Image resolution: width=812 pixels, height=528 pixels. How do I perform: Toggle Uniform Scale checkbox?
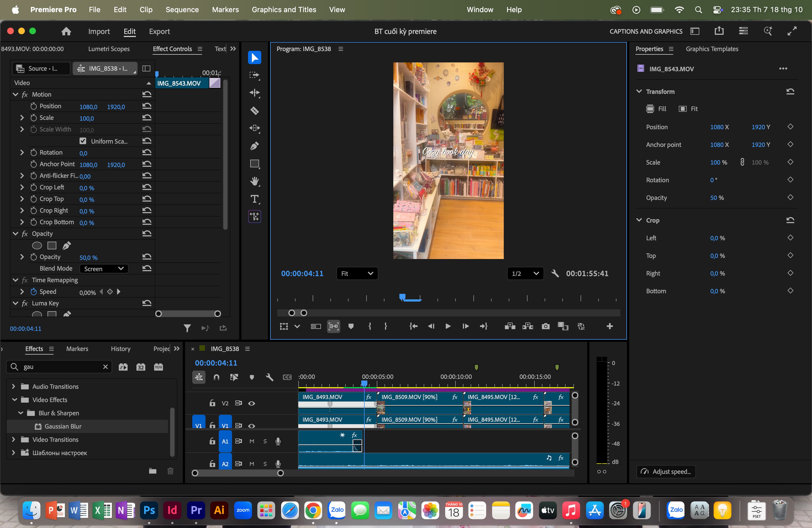(x=83, y=141)
